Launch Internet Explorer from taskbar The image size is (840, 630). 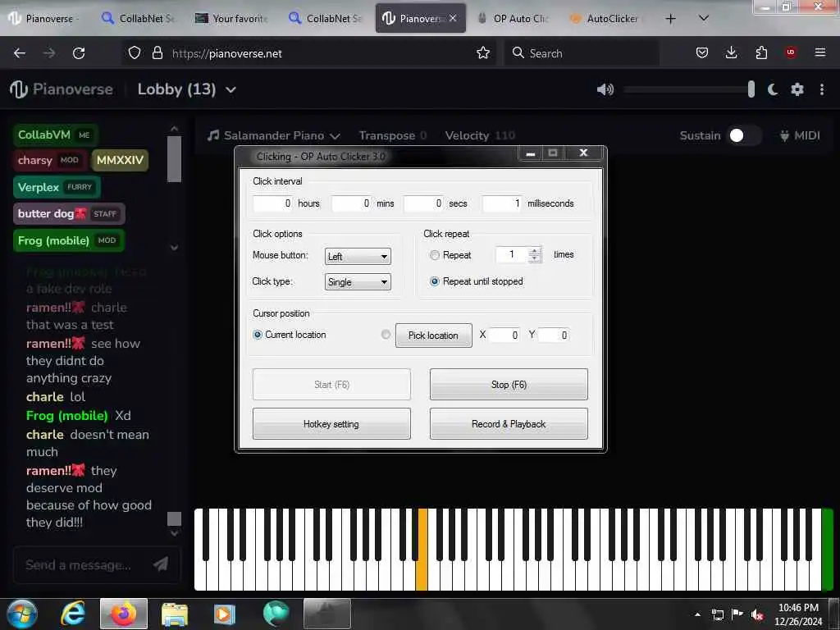(x=73, y=614)
